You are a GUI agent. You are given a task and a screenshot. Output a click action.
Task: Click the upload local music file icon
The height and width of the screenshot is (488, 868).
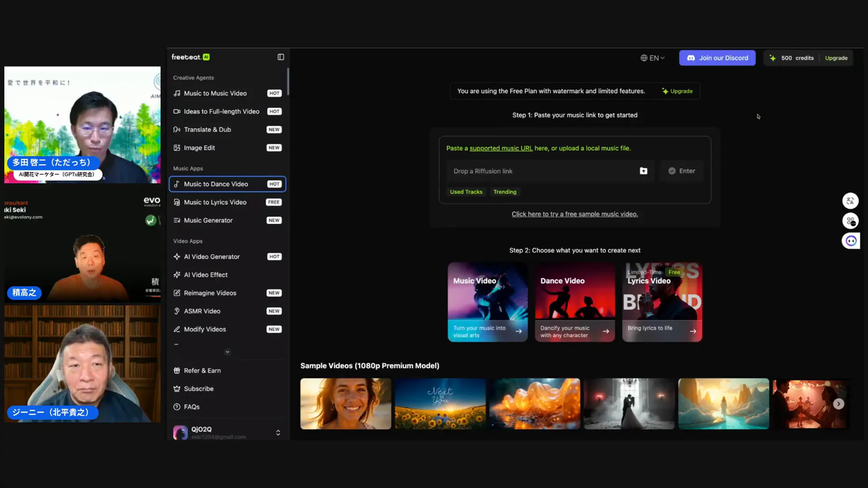click(643, 171)
